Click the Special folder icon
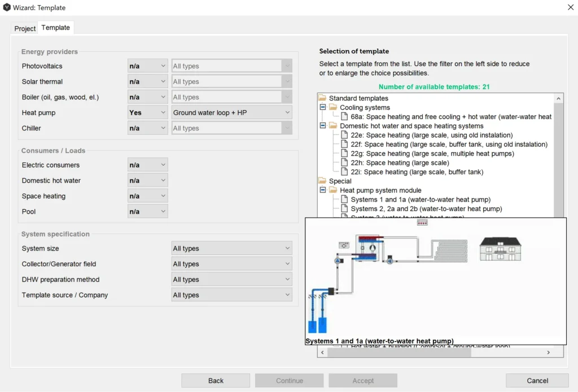 pyautogui.click(x=322, y=181)
